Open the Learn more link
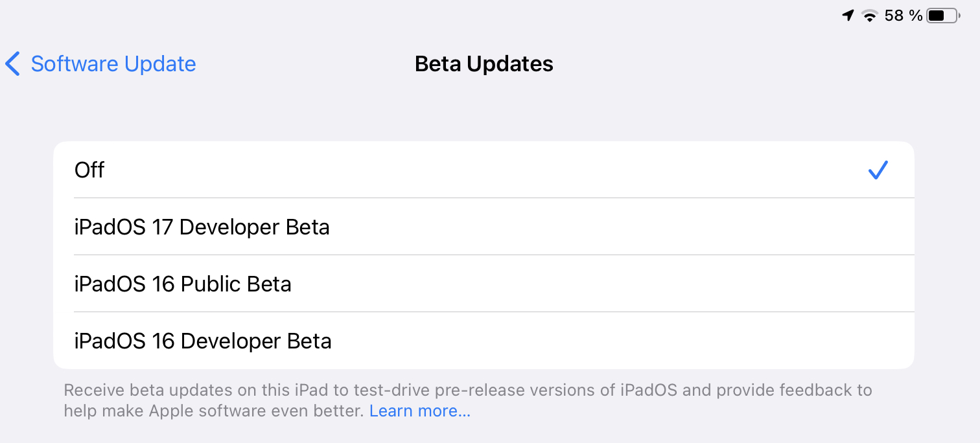 click(x=419, y=411)
